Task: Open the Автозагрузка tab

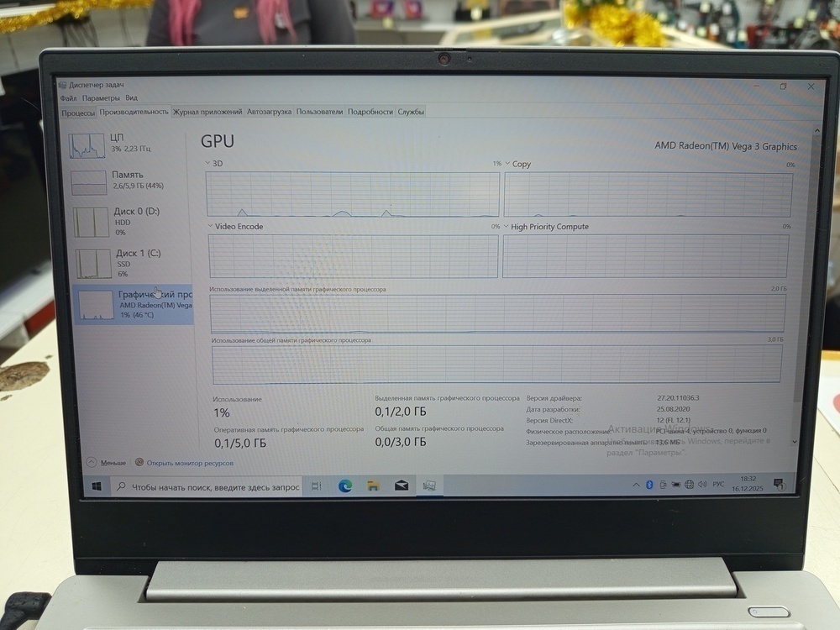Action: pos(269,112)
